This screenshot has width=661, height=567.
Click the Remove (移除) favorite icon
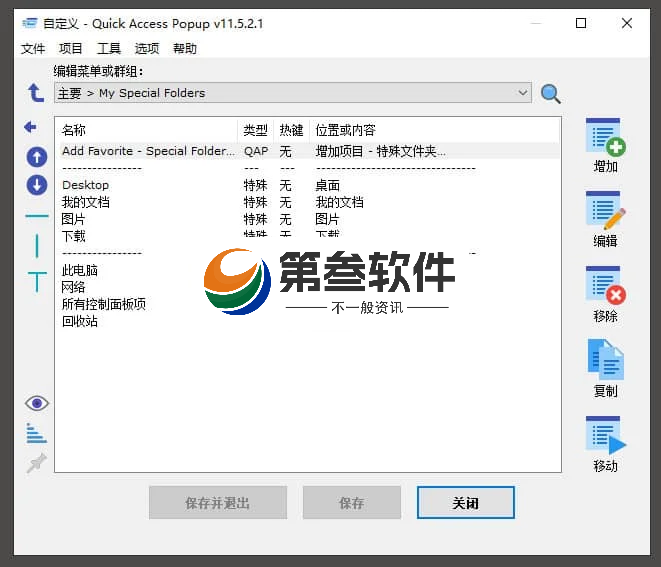pos(605,286)
